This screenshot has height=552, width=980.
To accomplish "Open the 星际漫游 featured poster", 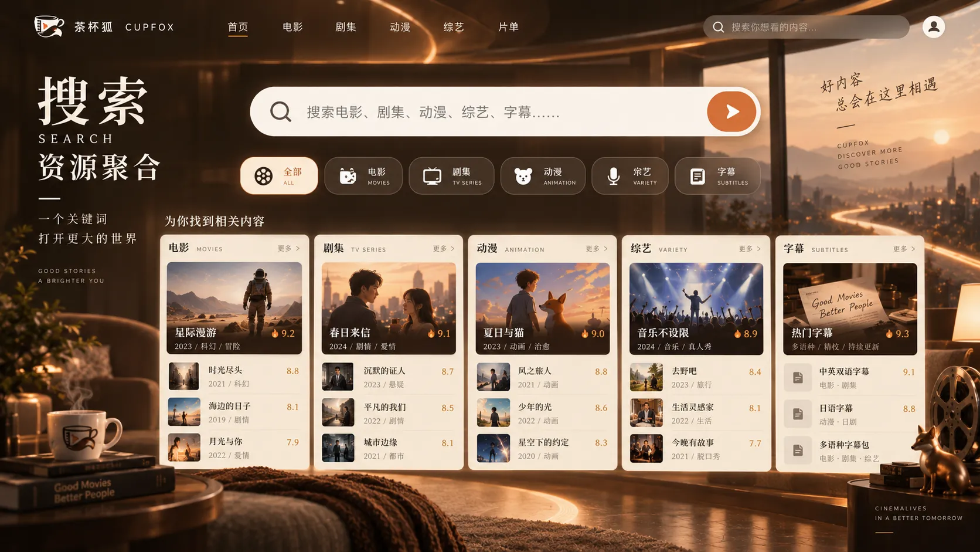I will [234, 308].
